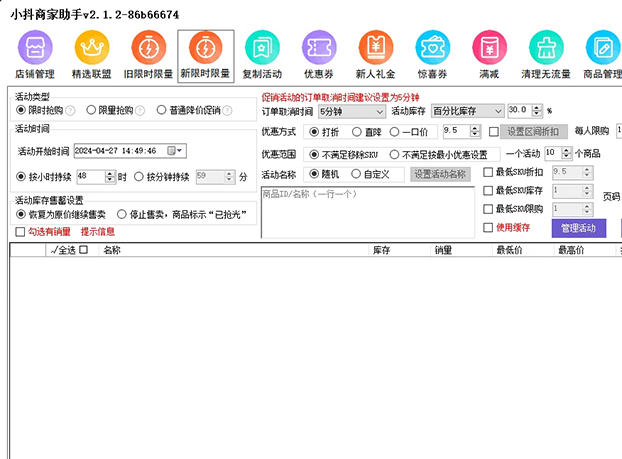Click 活动开始时间 date field
The height and width of the screenshot is (459, 622).
[130, 151]
